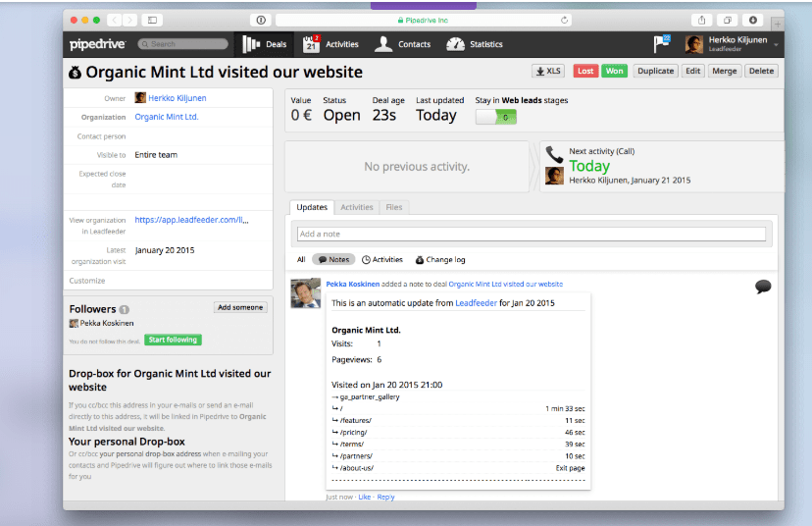Click owner avatar beside Herkko Kiljunen
Screen dimensions: 812x526
[140, 97]
